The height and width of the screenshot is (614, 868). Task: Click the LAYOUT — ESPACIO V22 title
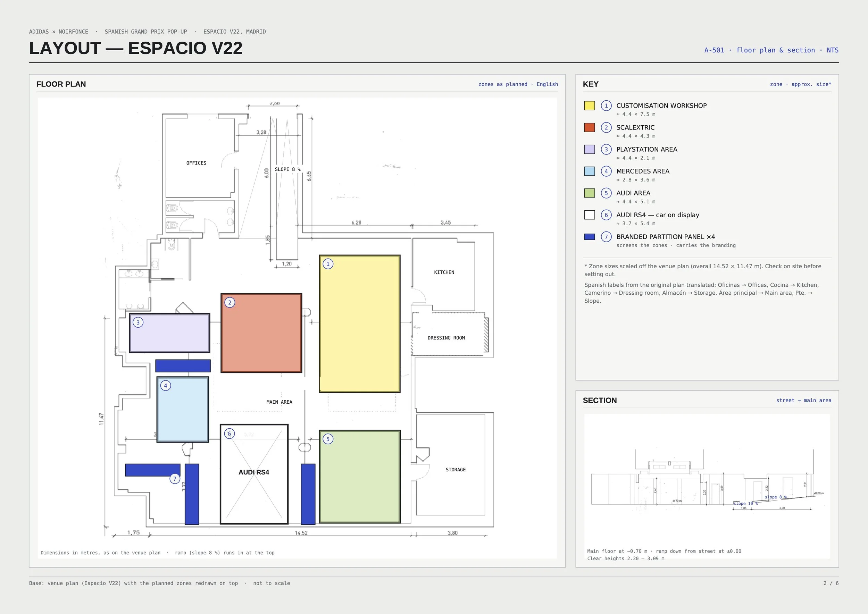[x=136, y=48]
